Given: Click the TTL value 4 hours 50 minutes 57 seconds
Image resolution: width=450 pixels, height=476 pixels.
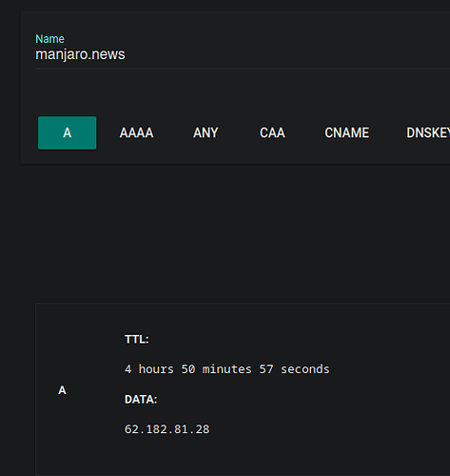Looking at the screenshot, I should point(227,369).
